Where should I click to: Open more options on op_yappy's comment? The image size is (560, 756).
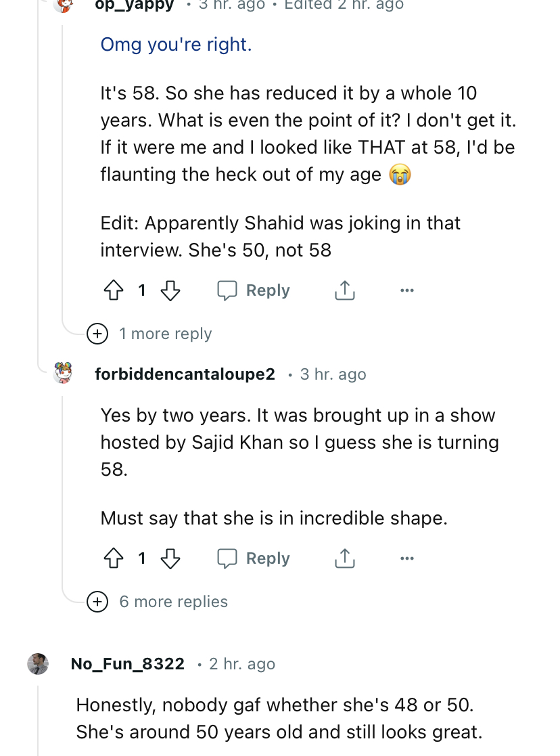tap(406, 291)
